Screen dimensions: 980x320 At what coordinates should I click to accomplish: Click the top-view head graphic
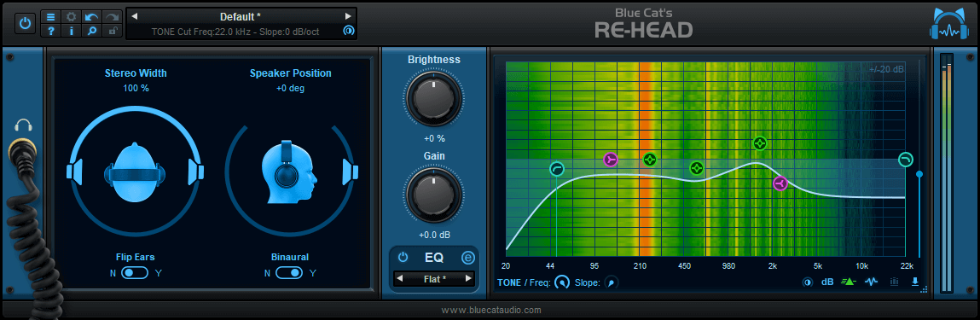click(x=136, y=173)
